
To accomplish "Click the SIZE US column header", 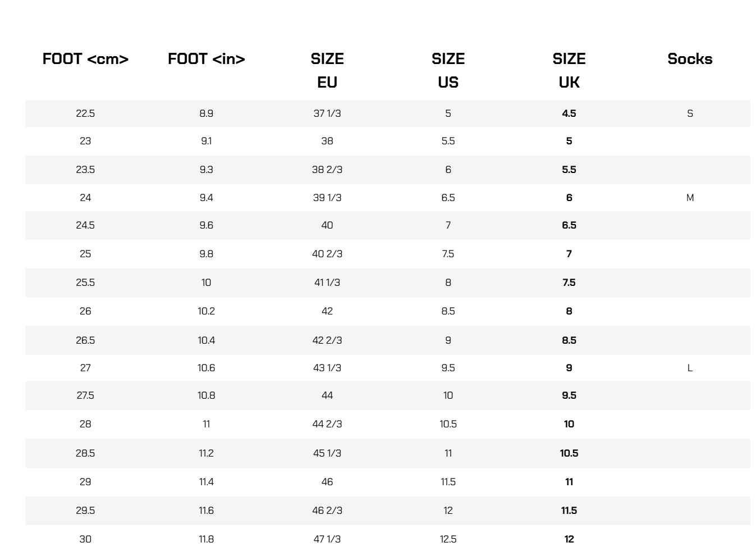I will tap(448, 70).
